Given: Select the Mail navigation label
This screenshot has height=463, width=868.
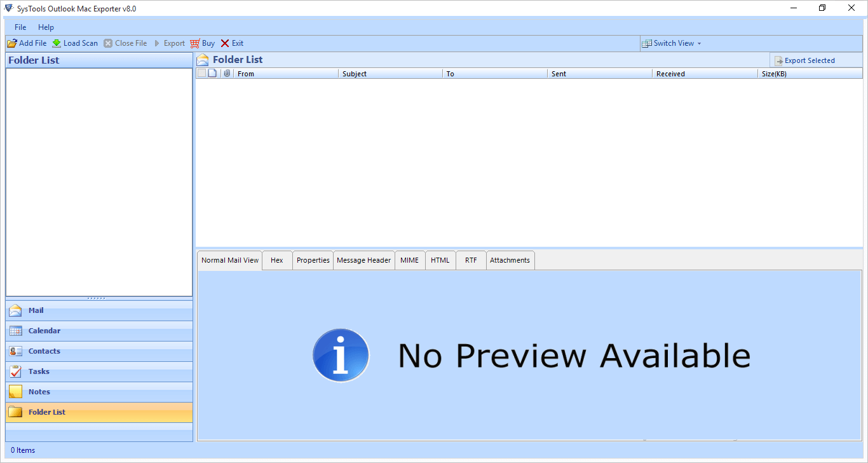Looking at the screenshot, I should [36, 310].
